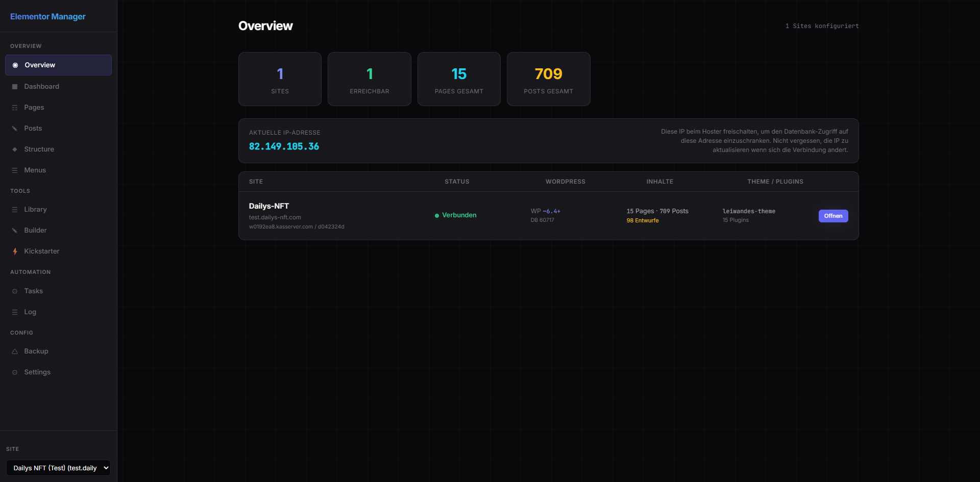980x482 pixels.
Task: Open the site selector dropdown
Action: tap(58, 468)
